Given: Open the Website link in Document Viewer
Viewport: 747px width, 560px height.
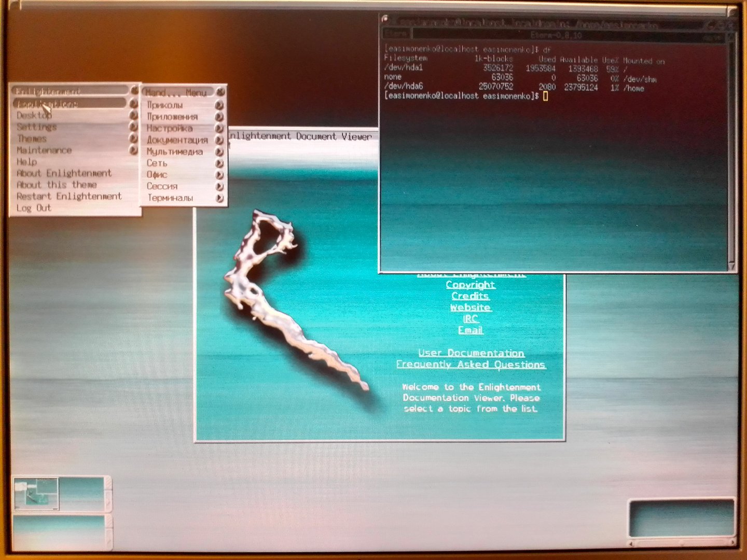Looking at the screenshot, I should click(471, 307).
